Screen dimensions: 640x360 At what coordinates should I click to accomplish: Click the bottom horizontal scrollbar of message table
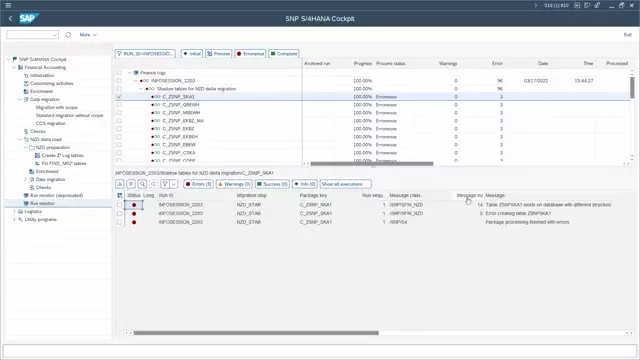click(256, 333)
